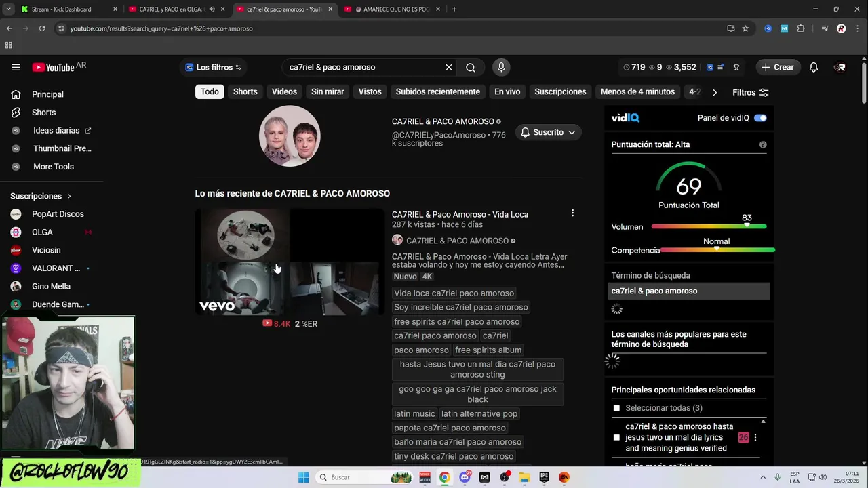
Task: Open three-dot menu for Vida Loca video
Action: [x=572, y=213]
